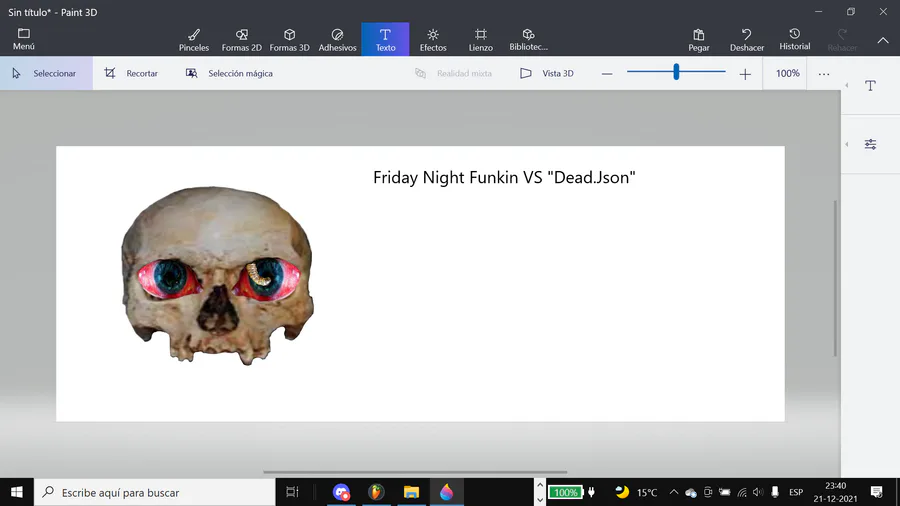Viewport: 900px width, 506px height.
Task: Choose the Recortar crop tool
Action: pos(131,73)
